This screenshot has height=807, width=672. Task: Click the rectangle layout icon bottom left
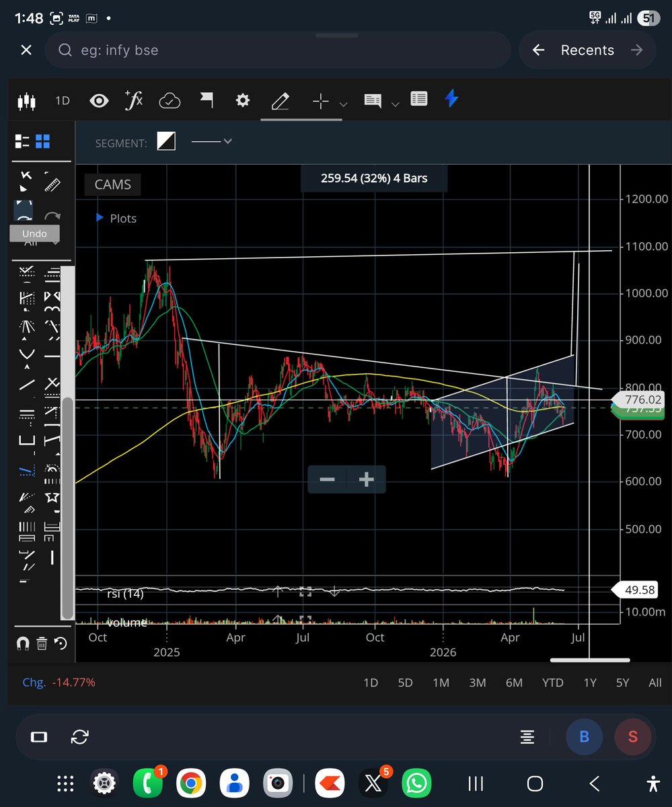[39, 737]
